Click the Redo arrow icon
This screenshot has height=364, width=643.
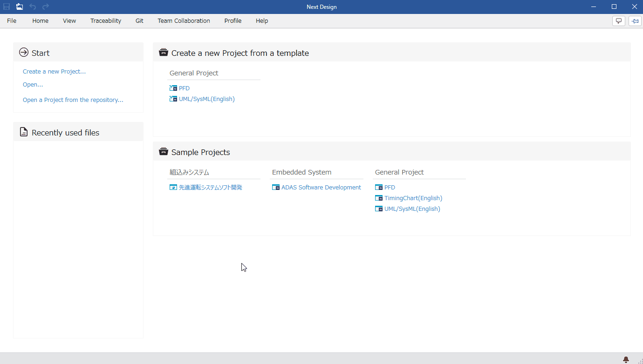pos(46,7)
